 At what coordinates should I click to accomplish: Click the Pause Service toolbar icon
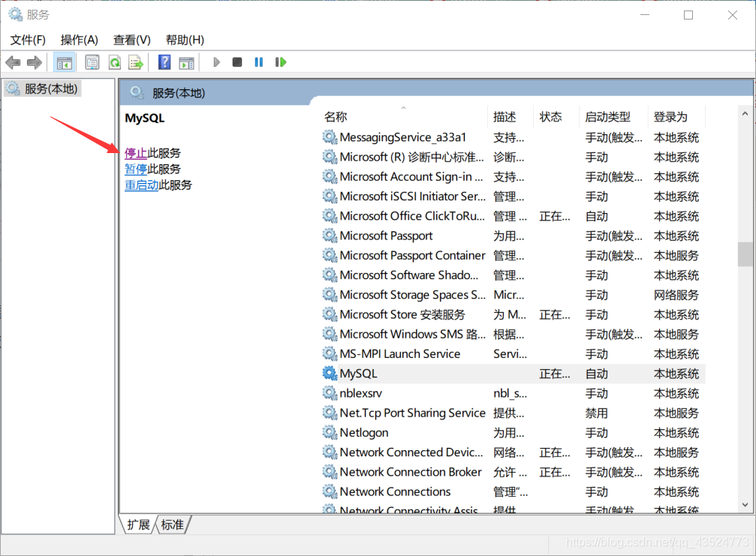(x=259, y=62)
